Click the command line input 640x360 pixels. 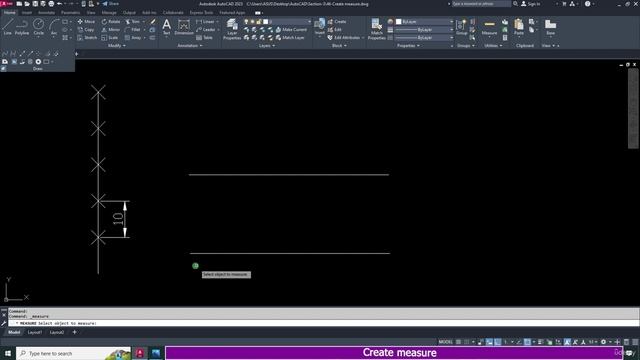click(324, 323)
